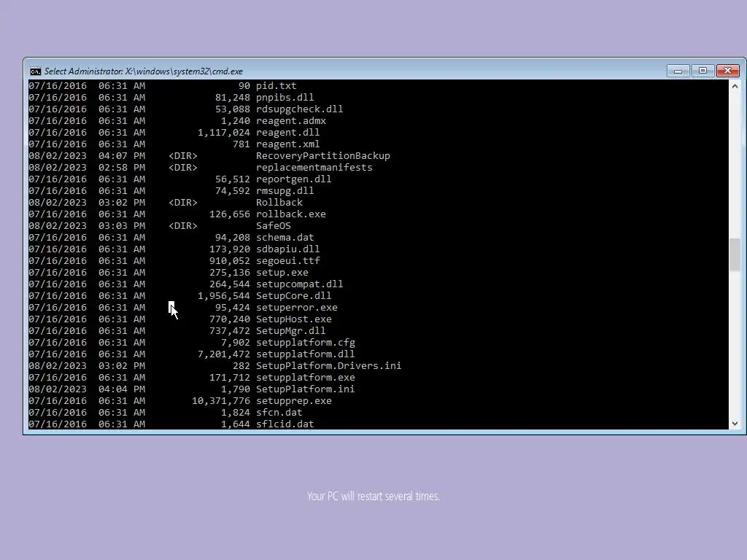Click rmsupg.dll in the listing
Image resolution: width=747 pixels, height=560 pixels.
(285, 190)
